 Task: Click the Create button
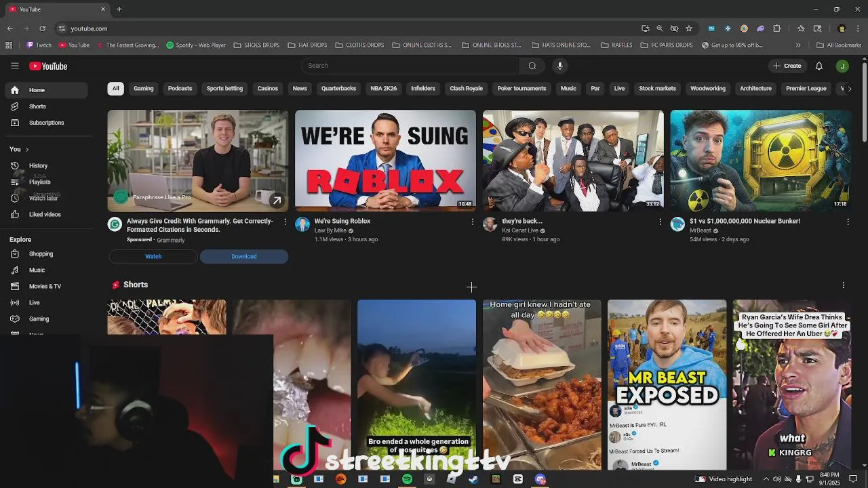[787, 66]
